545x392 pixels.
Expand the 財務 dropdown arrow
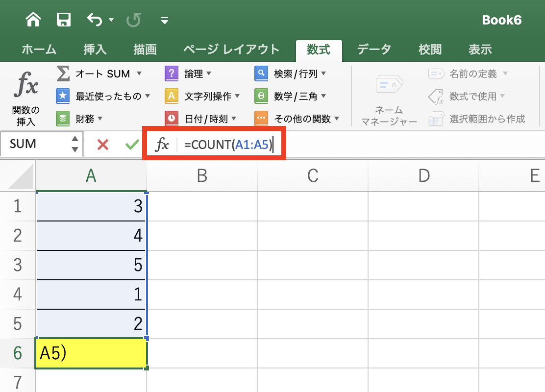coord(100,119)
